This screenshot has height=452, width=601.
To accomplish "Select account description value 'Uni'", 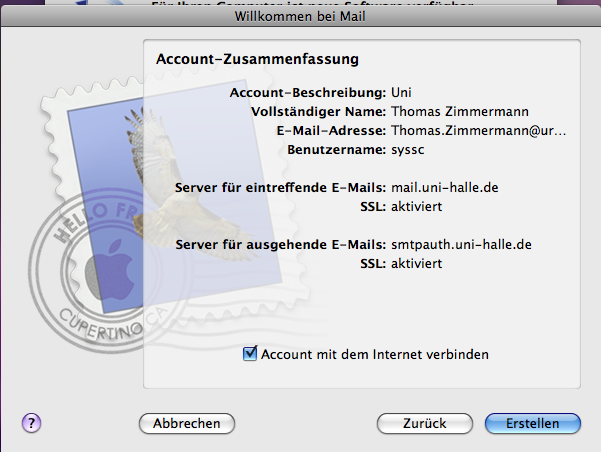I will [401, 92].
